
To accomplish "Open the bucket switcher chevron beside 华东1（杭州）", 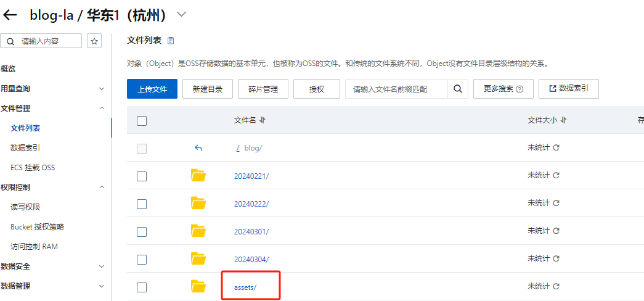I will pos(181,15).
